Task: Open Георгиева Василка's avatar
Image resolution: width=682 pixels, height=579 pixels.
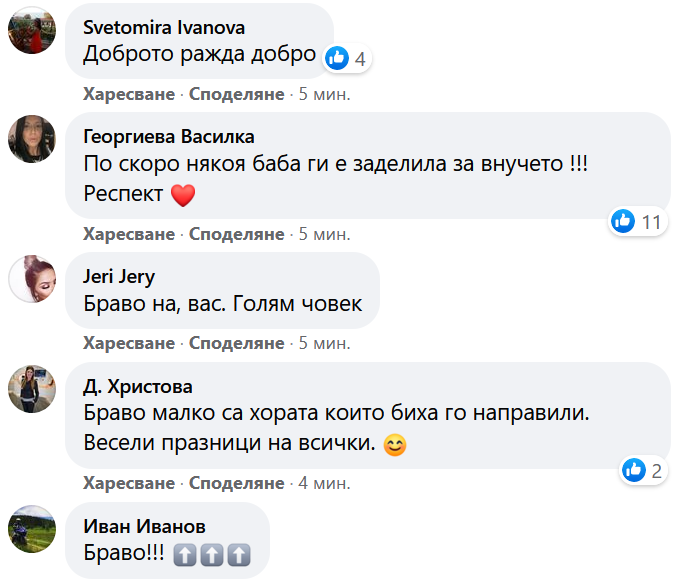Action: tap(32, 139)
